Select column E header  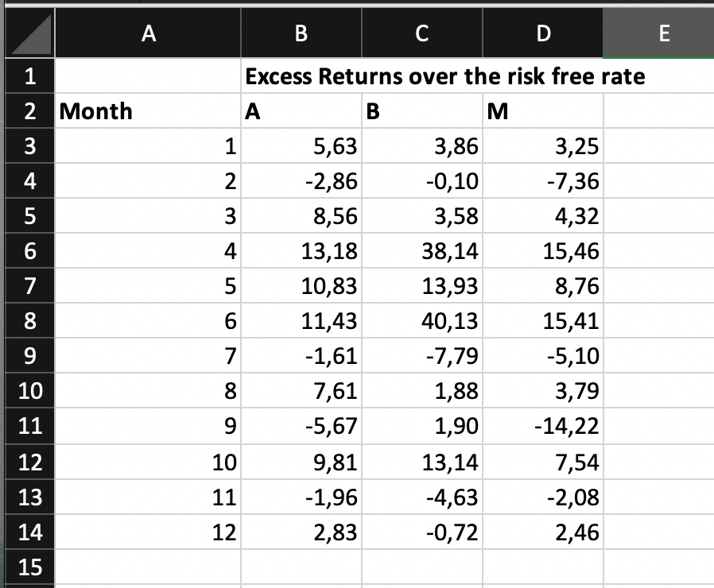pyautogui.click(x=663, y=33)
